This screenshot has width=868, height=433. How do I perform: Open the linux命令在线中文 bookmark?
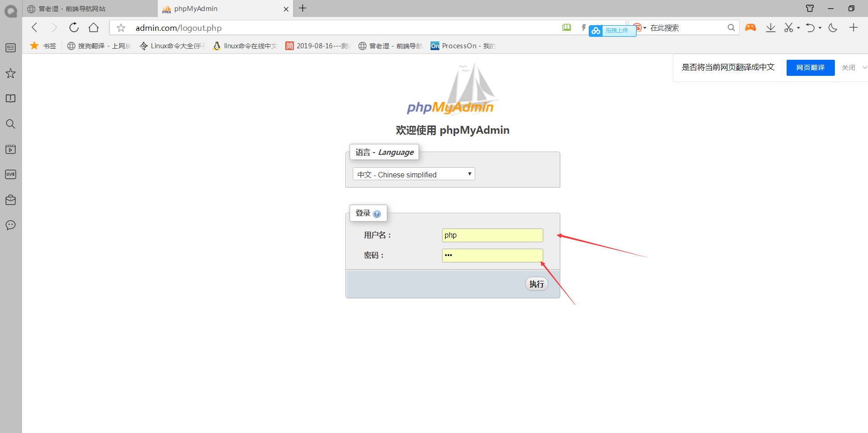click(x=245, y=46)
